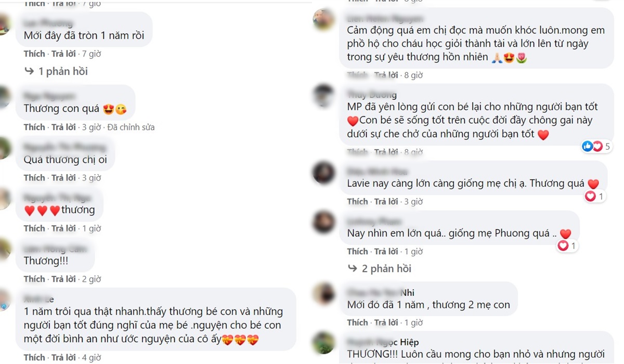The height and width of the screenshot is (364, 624).
Task: Reply to the "Thương con quá" comment
Action: [63, 127]
